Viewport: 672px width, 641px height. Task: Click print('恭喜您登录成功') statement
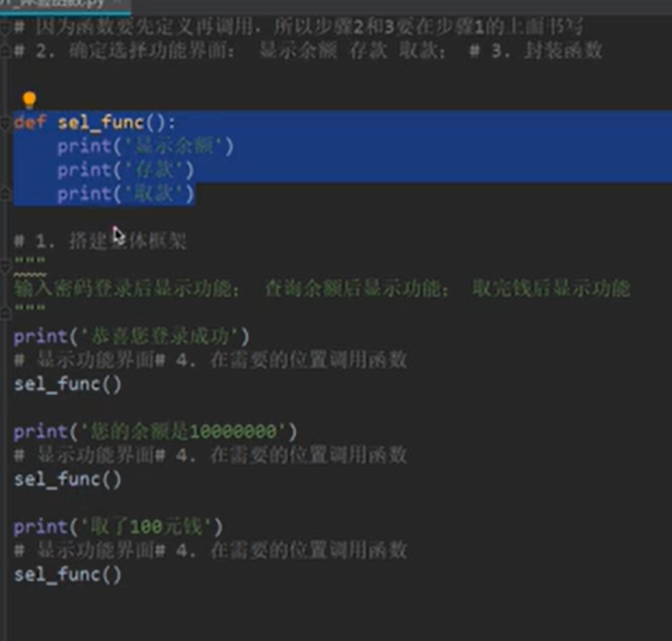coord(131,336)
